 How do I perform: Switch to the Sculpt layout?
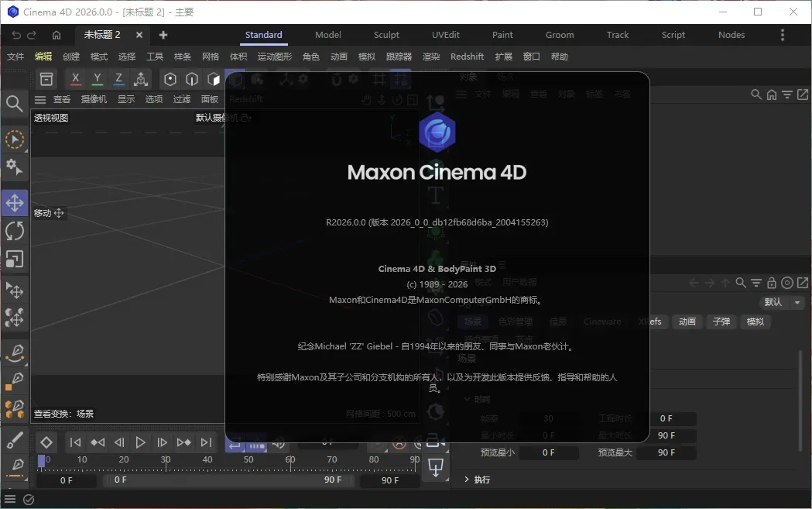click(x=386, y=35)
